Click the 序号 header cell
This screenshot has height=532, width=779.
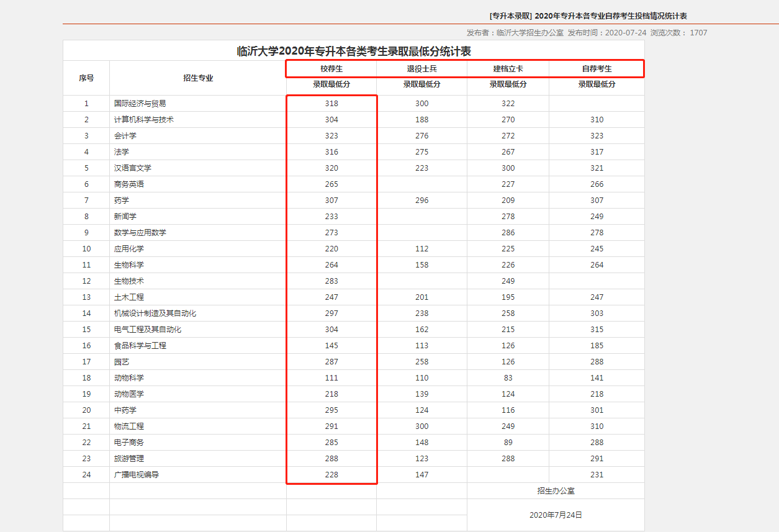(x=85, y=78)
